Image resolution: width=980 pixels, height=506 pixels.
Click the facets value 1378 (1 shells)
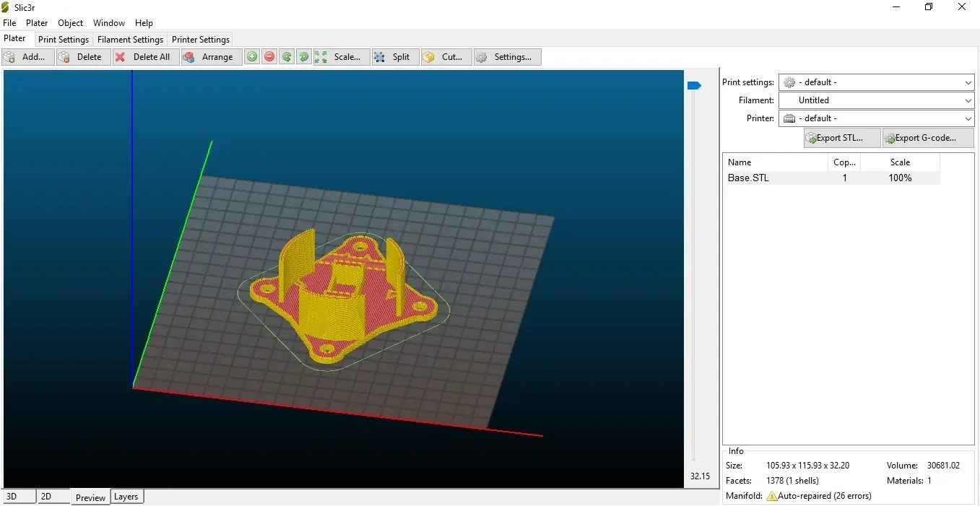tap(792, 481)
